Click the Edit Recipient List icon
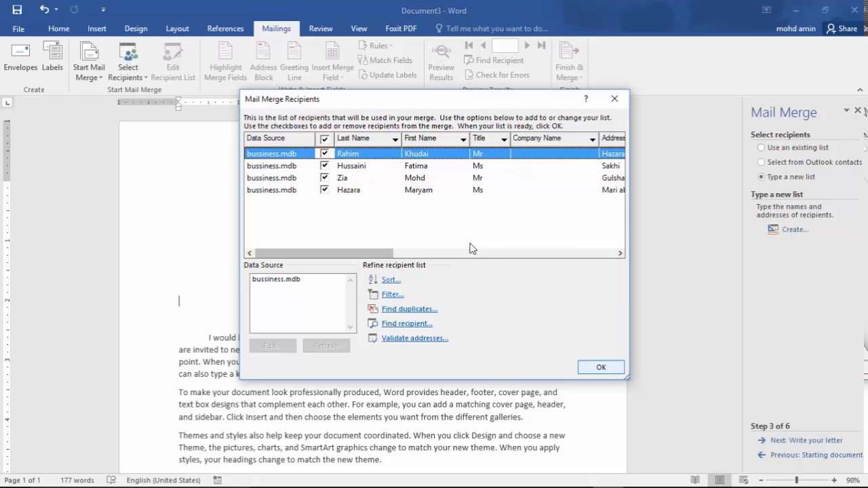The image size is (868, 488). 173,52
